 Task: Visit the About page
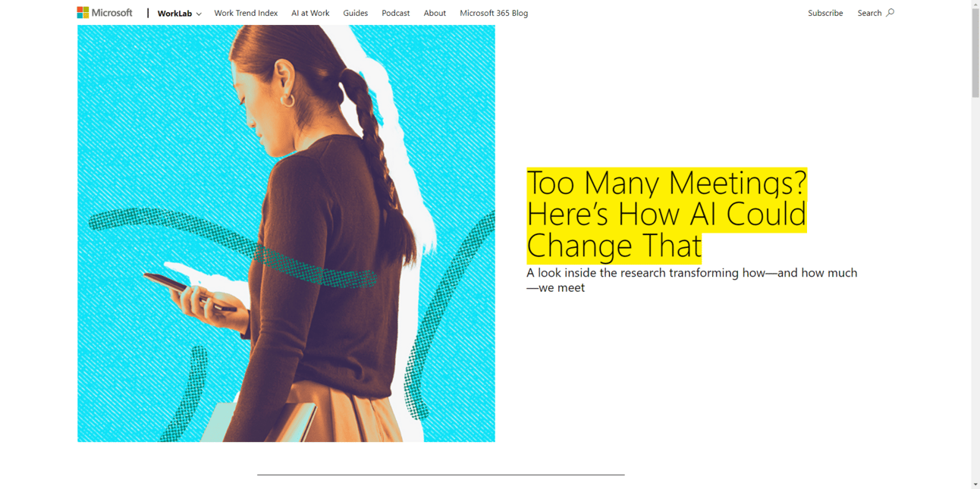coord(435,13)
